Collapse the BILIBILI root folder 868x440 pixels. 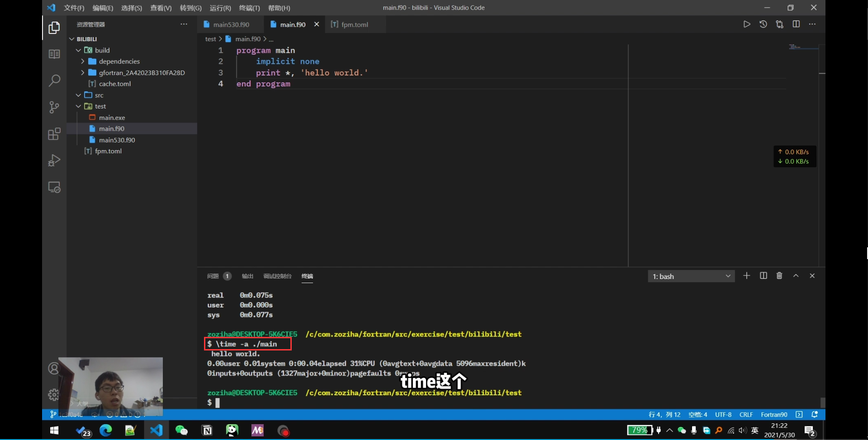coord(72,39)
